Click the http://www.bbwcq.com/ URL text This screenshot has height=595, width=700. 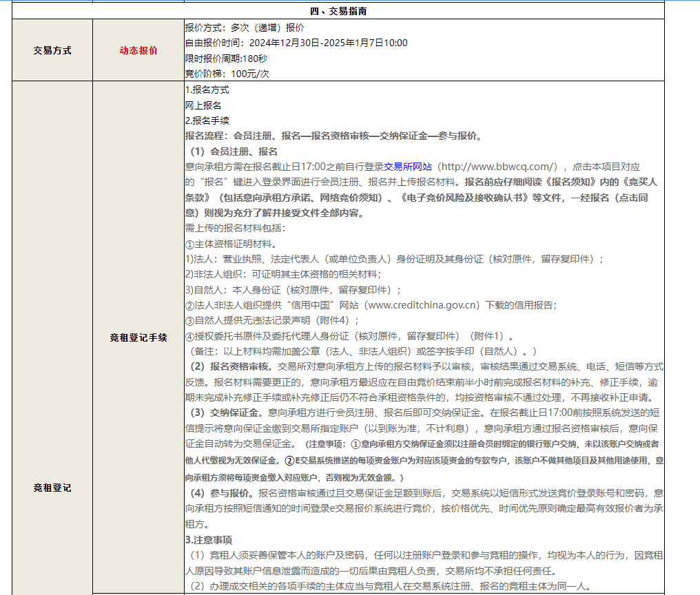tap(498, 167)
